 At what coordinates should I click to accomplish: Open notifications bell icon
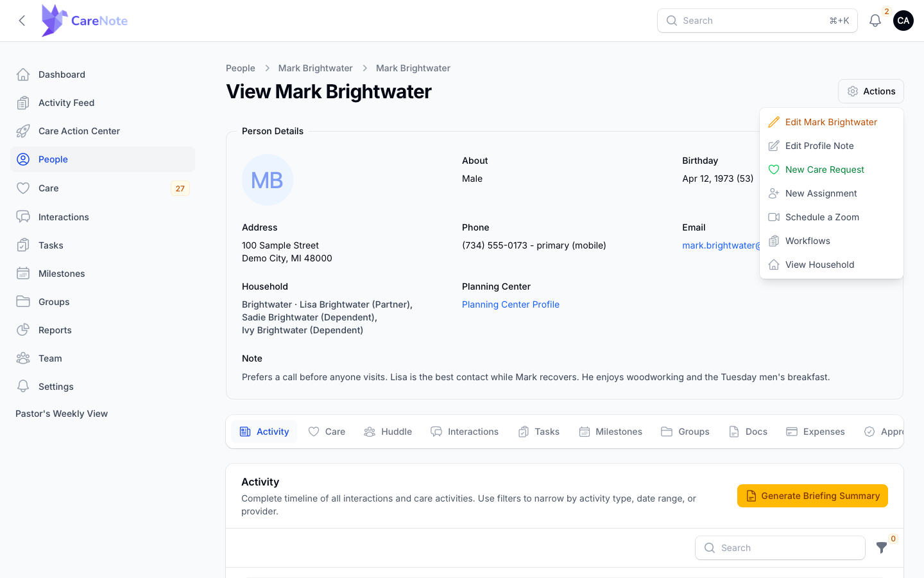click(875, 21)
